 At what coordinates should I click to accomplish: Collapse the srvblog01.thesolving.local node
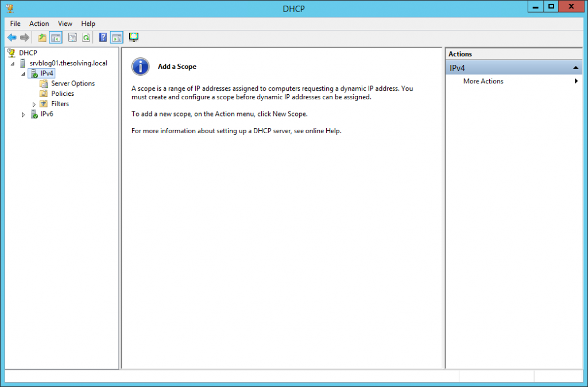14,63
